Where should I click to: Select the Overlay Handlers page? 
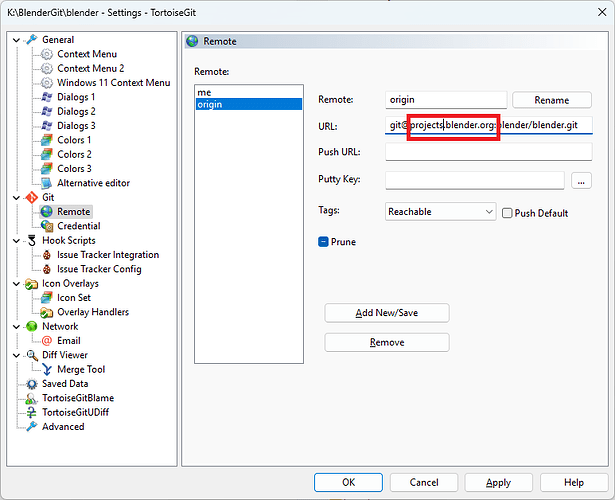point(93,312)
